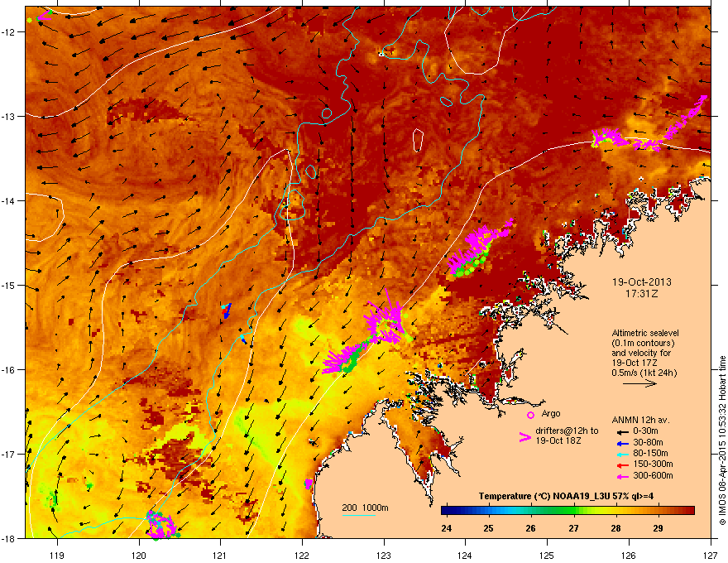Screen dimensions: 728x563
Task: Click the colorbar tick label 29
Action: tap(658, 528)
